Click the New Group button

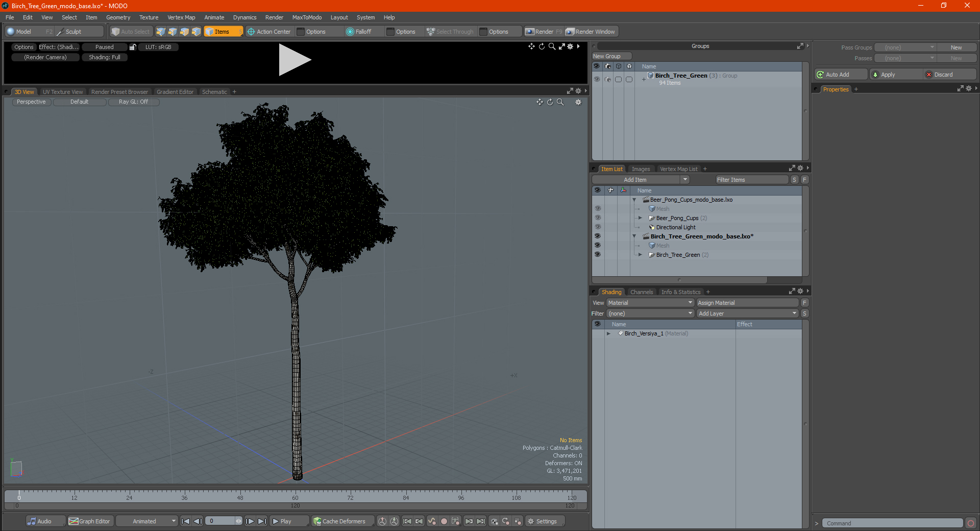coord(611,56)
